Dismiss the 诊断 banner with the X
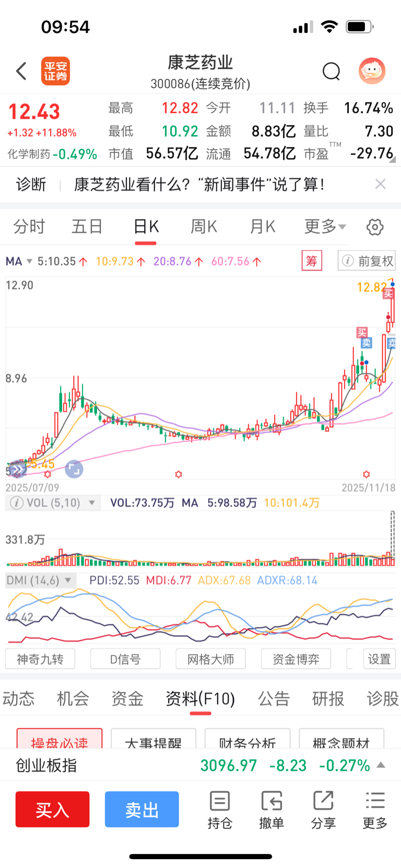This screenshot has width=401, height=868. pyautogui.click(x=381, y=184)
